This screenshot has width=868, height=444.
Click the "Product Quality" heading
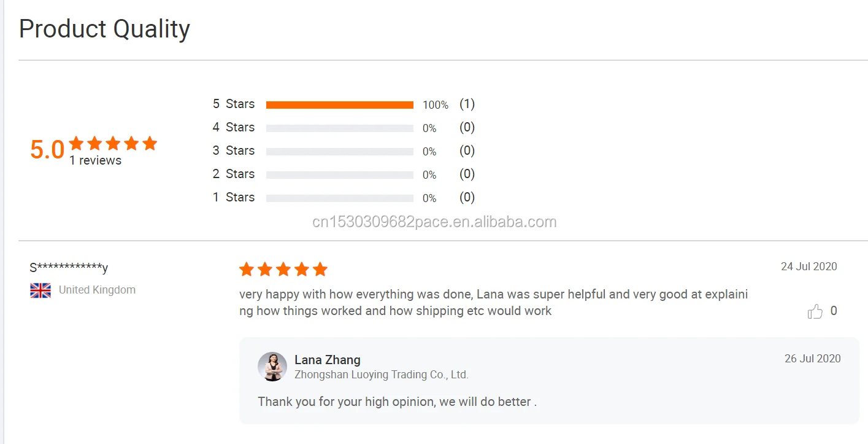(104, 29)
